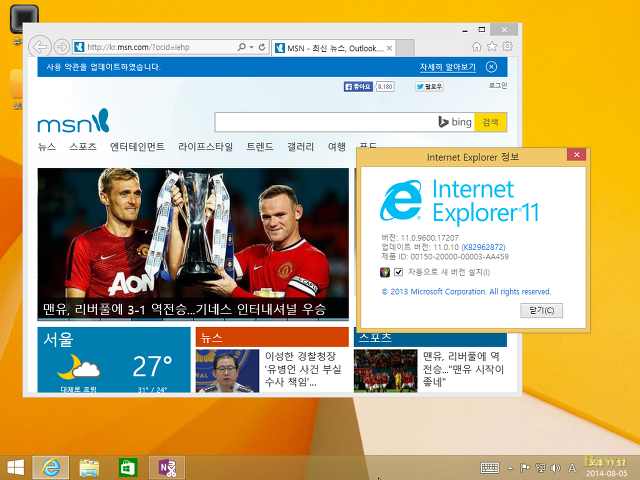Open the 자세히 알아보기 link
640x480 pixels.
click(x=448, y=67)
